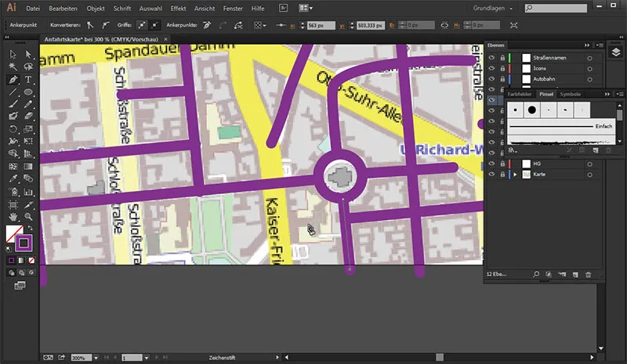Toggle lock on Icons layer
This screenshot has width=627, height=364.
click(502, 68)
